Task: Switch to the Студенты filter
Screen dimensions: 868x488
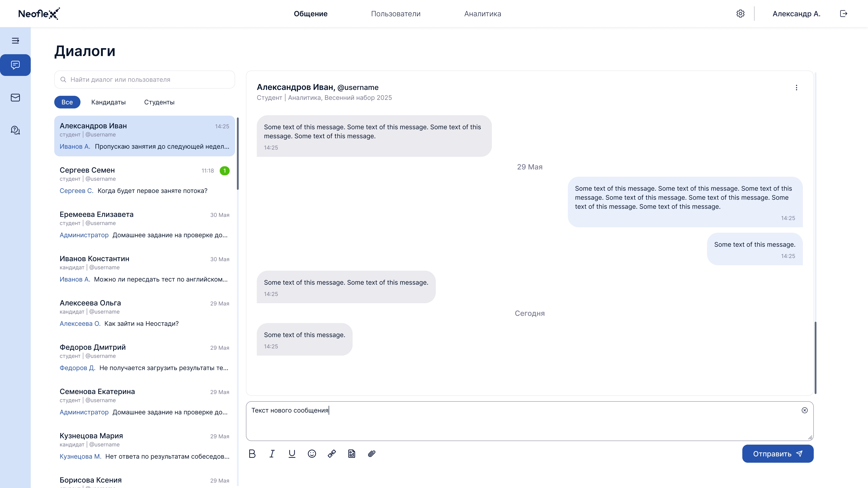Action: click(159, 102)
